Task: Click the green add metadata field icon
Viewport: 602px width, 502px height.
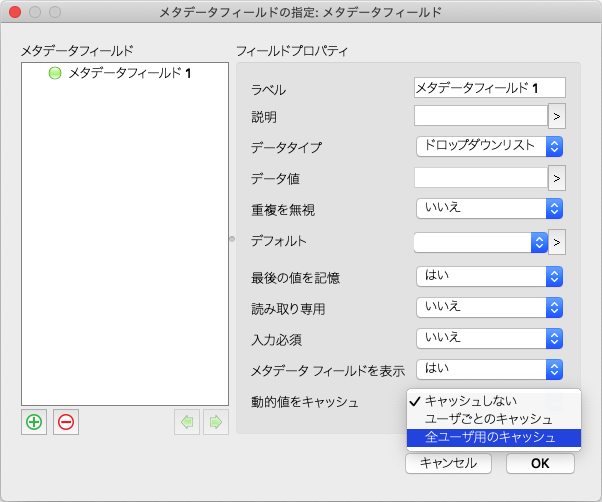Action: pyautogui.click(x=34, y=422)
